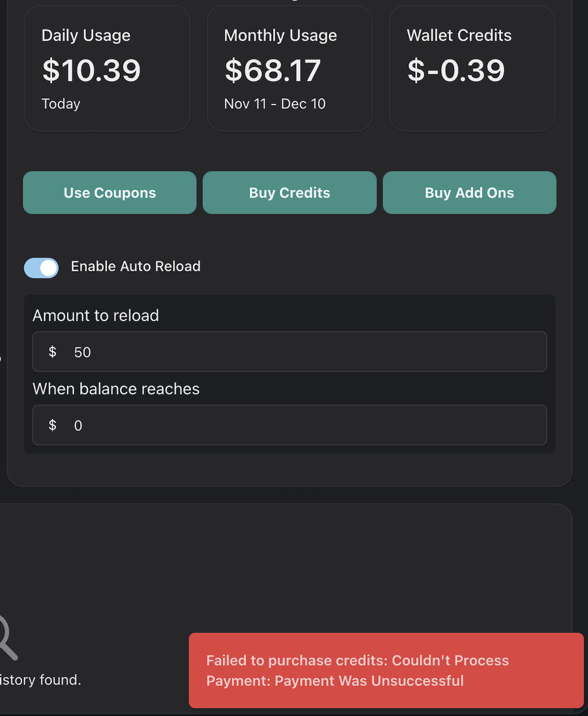Viewport: 588px width, 716px height.
Task: Click the Amount to reload label
Action: (95, 315)
